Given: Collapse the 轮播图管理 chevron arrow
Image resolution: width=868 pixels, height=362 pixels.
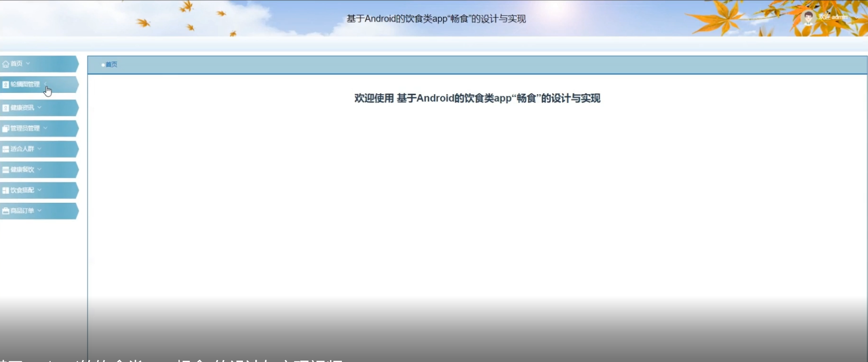Looking at the screenshot, I should (45, 84).
